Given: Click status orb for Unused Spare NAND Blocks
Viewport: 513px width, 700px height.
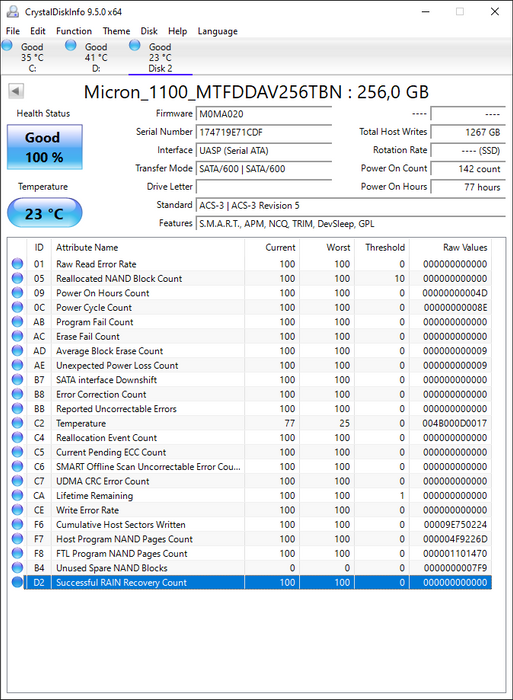Looking at the screenshot, I should [17, 568].
